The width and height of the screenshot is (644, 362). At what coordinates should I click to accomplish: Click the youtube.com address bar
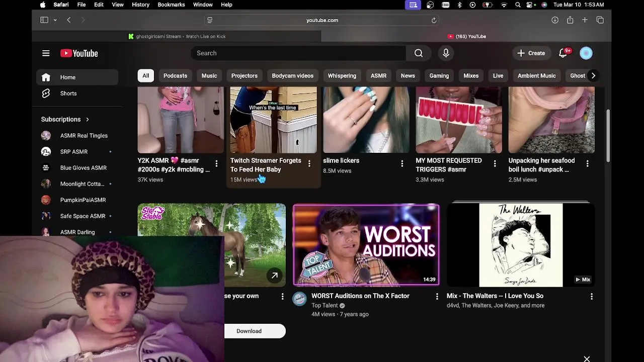(x=322, y=20)
